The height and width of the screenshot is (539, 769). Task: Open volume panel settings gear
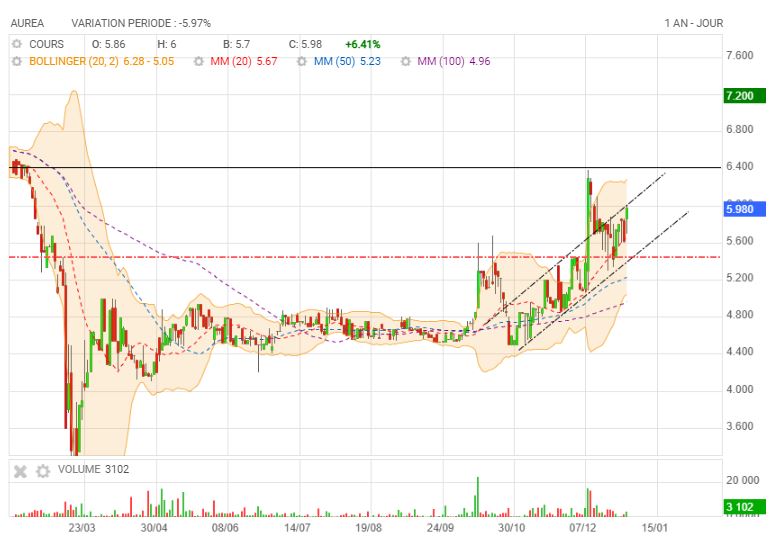point(43,471)
